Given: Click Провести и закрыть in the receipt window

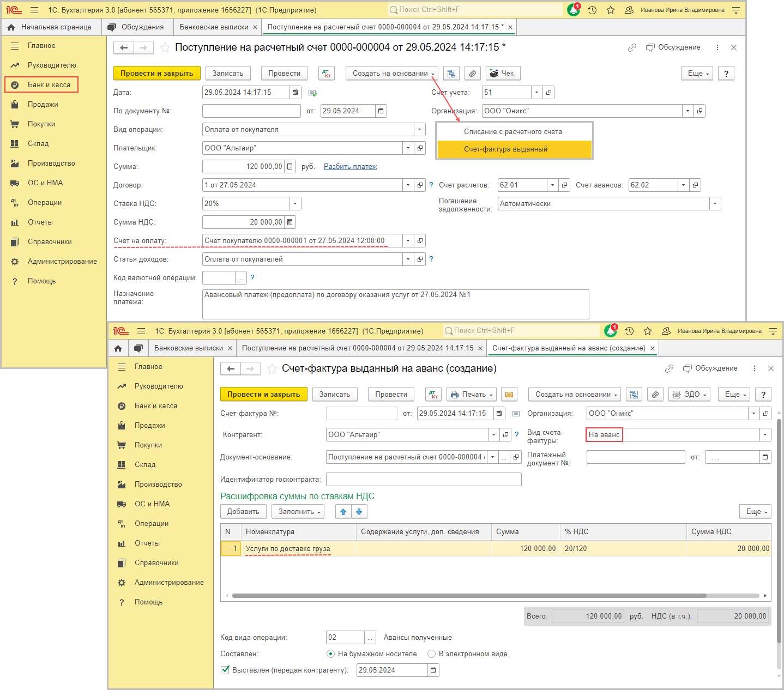Looking at the screenshot, I should 157,73.
